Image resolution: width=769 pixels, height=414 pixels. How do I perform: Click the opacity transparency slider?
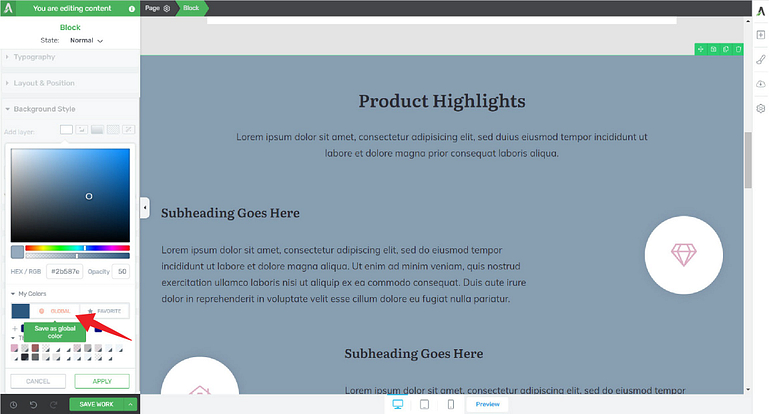[x=77, y=256]
